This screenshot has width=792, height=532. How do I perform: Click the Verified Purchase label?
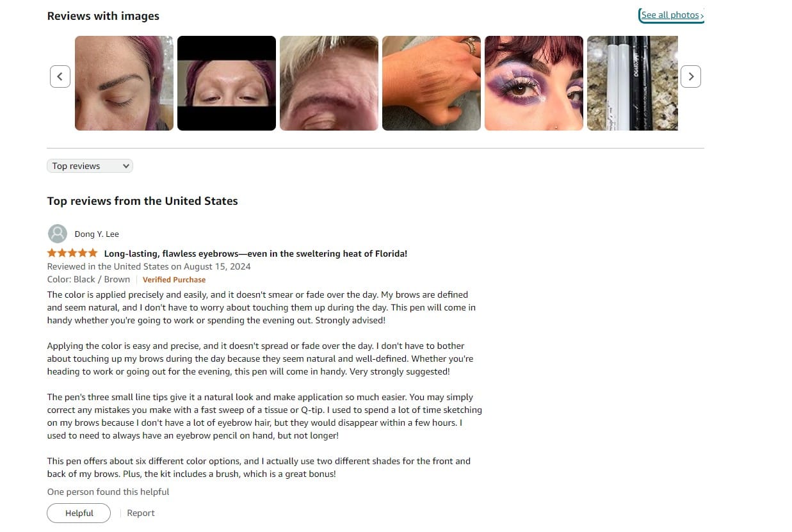pyautogui.click(x=174, y=280)
